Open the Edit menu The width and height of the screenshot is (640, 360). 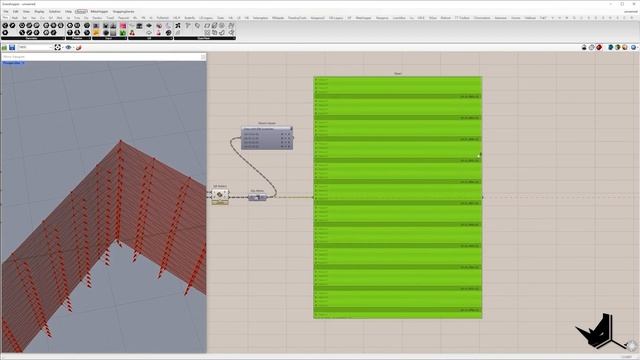coord(16,11)
